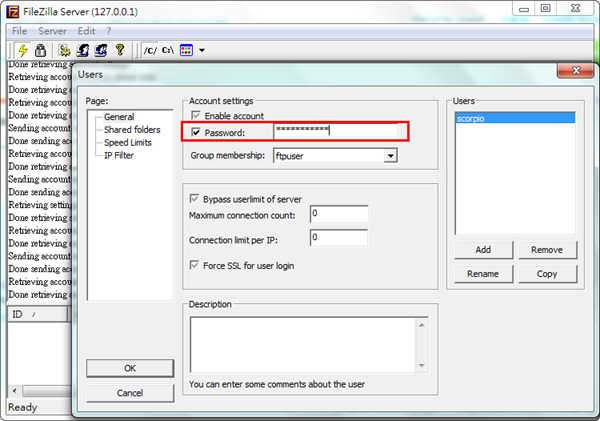Open the Group membership dropdown
Screen dimensions: 600x421
coord(390,155)
